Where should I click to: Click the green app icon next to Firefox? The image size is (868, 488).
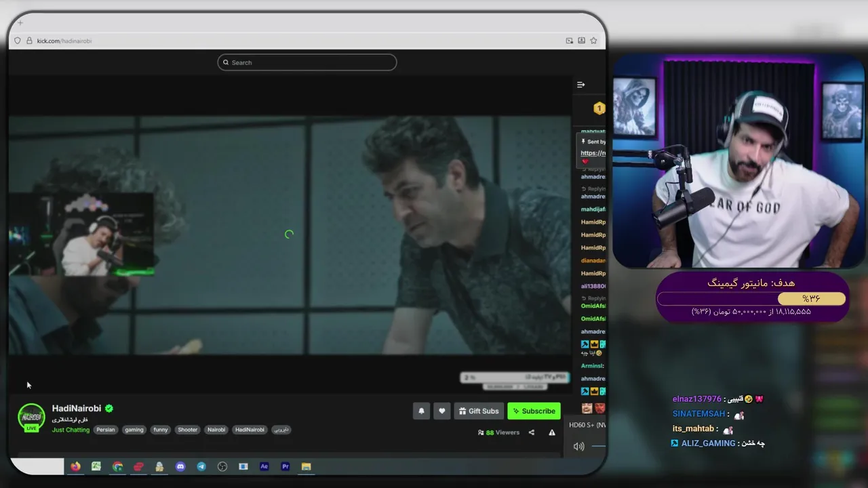pyautogui.click(x=96, y=466)
